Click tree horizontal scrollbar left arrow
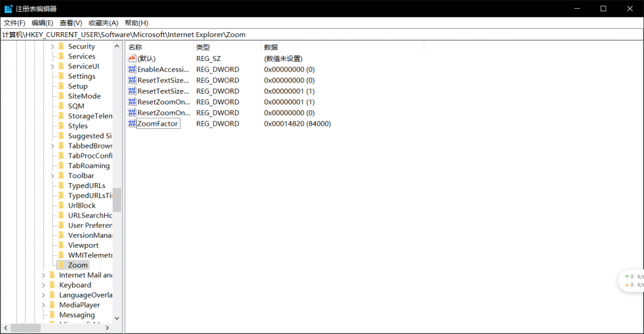The image size is (644, 334). click(6, 328)
